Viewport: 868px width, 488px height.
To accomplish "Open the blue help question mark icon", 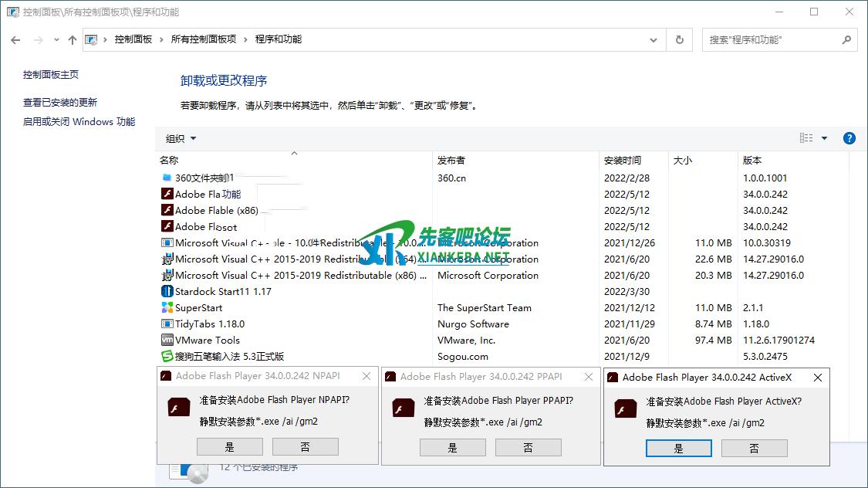I will point(849,138).
